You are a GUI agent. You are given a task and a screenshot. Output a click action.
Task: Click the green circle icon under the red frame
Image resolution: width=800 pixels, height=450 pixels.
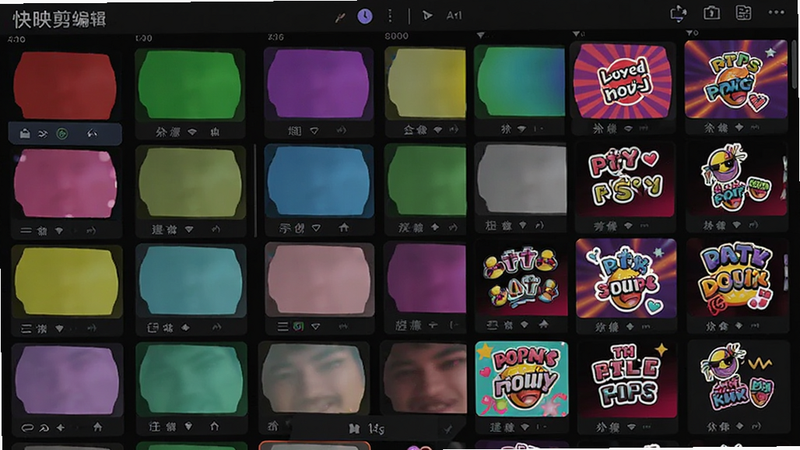pyautogui.click(x=62, y=134)
